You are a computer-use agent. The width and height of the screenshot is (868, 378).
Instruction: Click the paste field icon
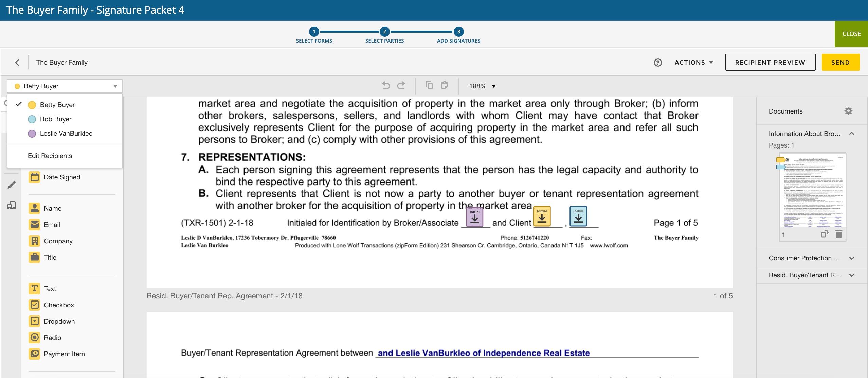(445, 85)
